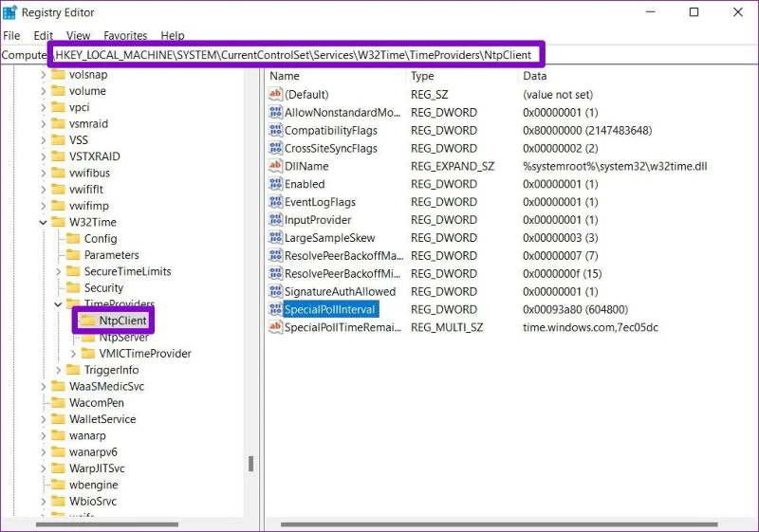Select the WarpJITSvc key
Viewport: 759px width, 532px height.
pos(97,468)
